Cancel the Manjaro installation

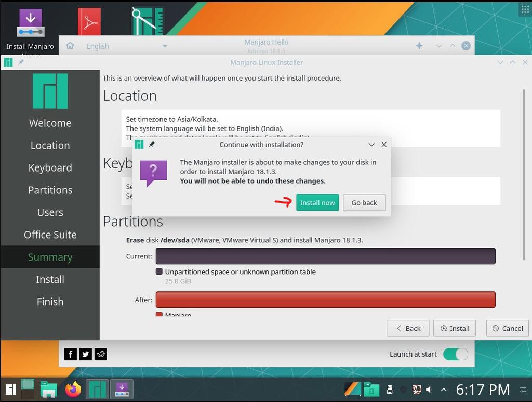pyautogui.click(x=508, y=328)
